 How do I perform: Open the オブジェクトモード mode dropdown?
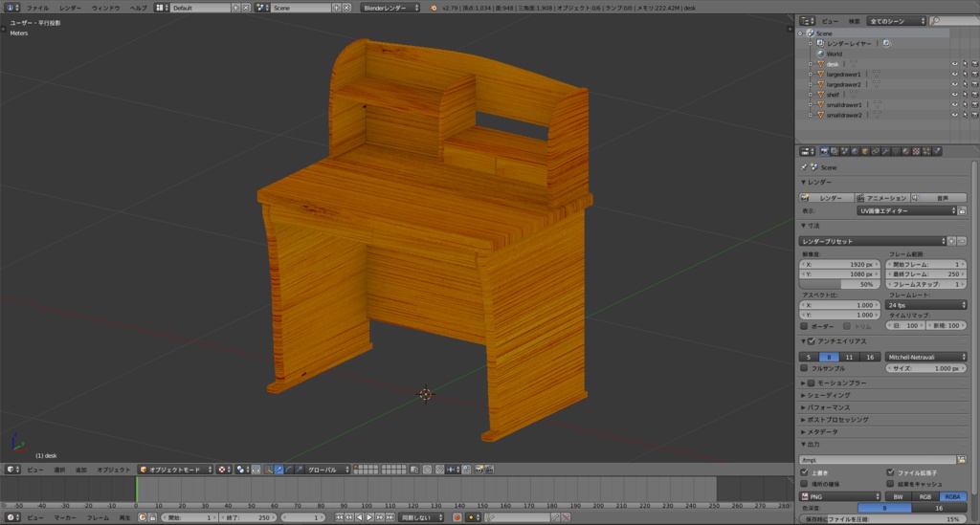[174, 470]
